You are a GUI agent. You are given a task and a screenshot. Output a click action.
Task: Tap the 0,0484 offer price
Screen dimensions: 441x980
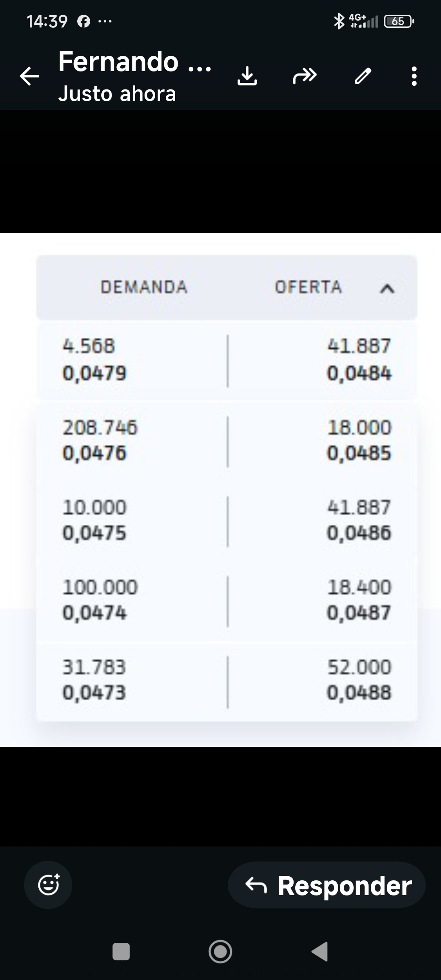click(x=359, y=373)
